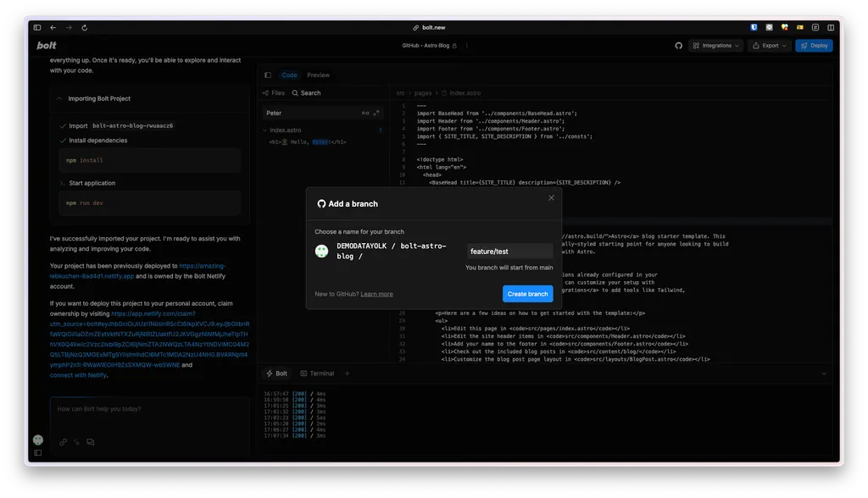Open the split view browser icon
The width and height of the screenshot is (868, 498).
tap(831, 27)
